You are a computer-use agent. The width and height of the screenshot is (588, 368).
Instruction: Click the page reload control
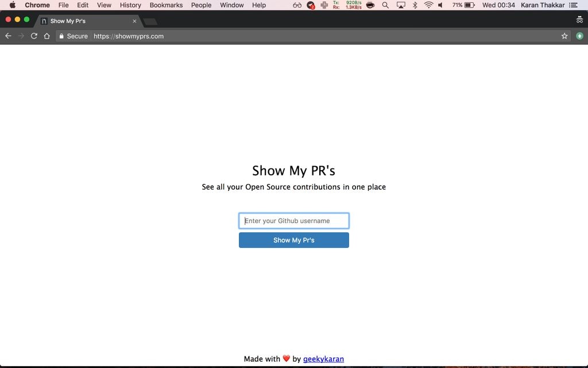(34, 36)
